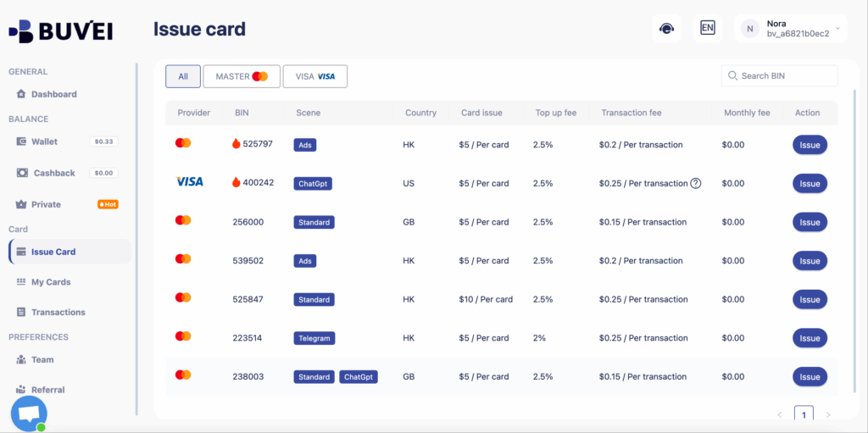
Task: Issue the Telegram card with BIN 223514
Action: [810, 338]
